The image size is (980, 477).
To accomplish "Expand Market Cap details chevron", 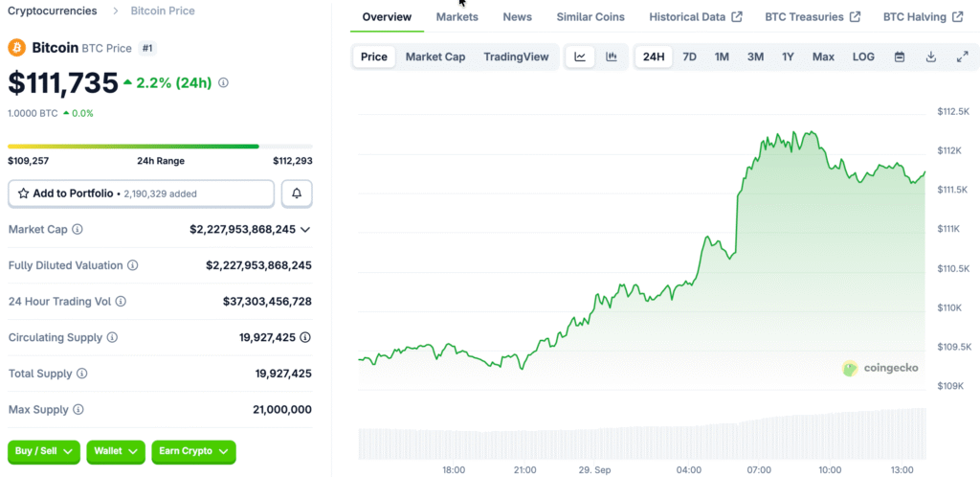I will [x=305, y=230].
